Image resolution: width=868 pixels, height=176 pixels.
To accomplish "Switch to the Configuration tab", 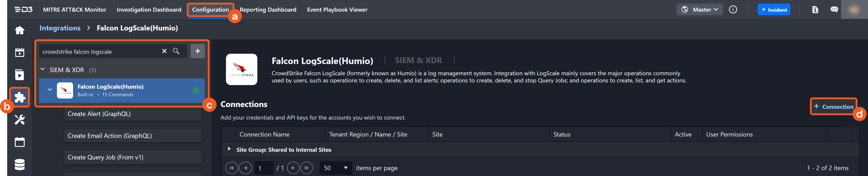I will (x=210, y=10).
